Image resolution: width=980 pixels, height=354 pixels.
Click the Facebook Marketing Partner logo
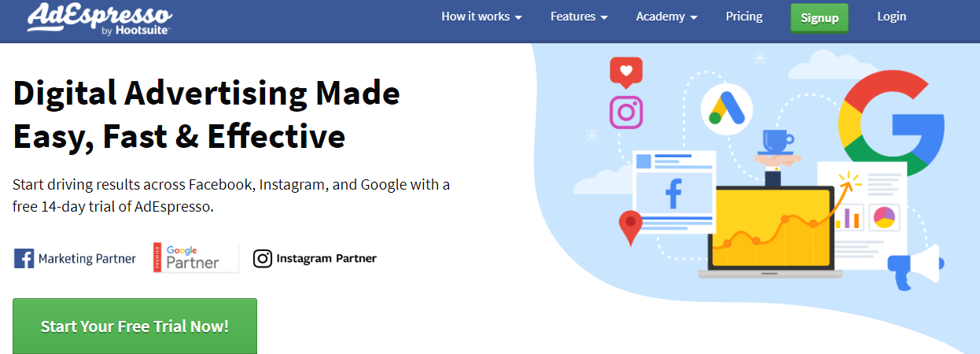coord(75,258)
